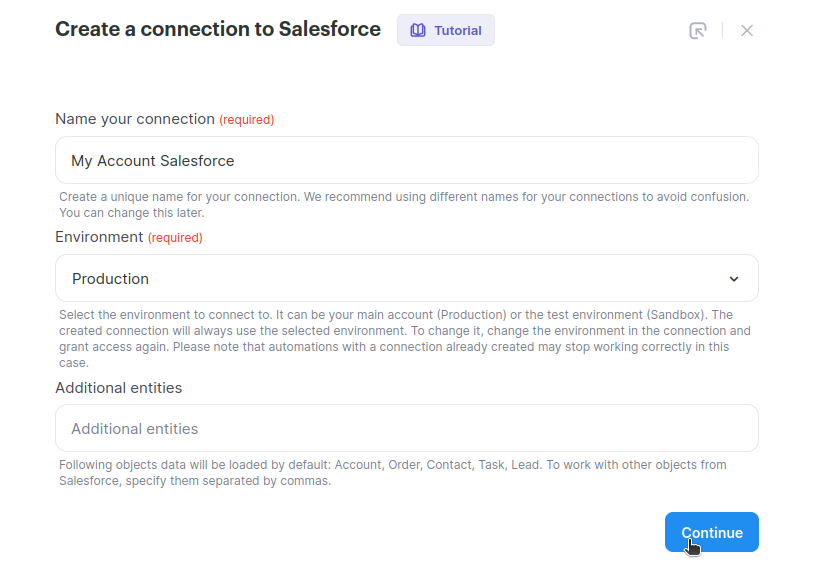The width and height of the screenshot is (813, 585).
Task: Click red "(required)" next to Name your connection
Action: [247, 120]
